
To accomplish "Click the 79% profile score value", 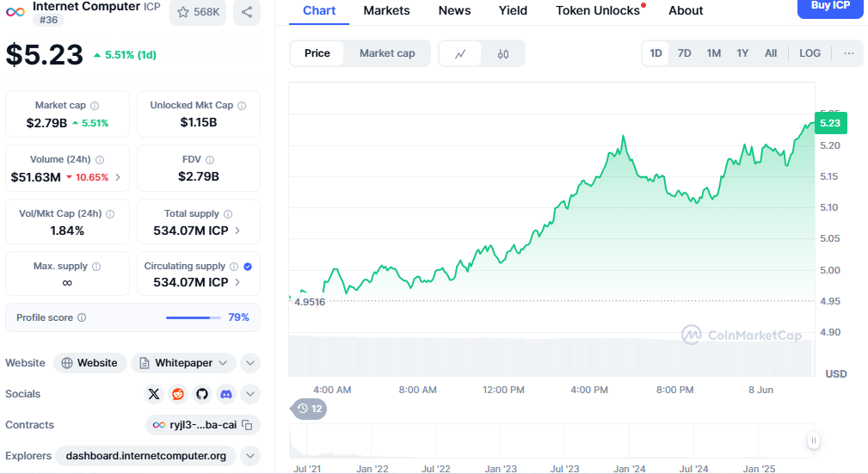I will 238,317.
